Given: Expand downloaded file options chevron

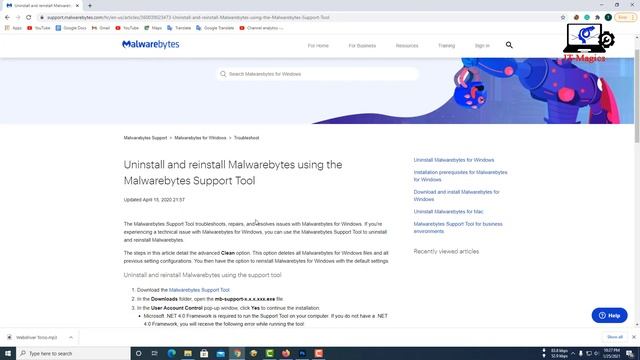Looking at the screenshot, I should click(71, 338).
